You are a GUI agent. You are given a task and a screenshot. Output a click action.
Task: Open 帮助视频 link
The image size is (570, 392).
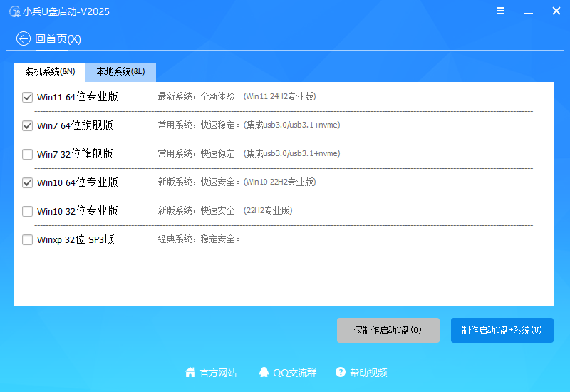point(368,373)
